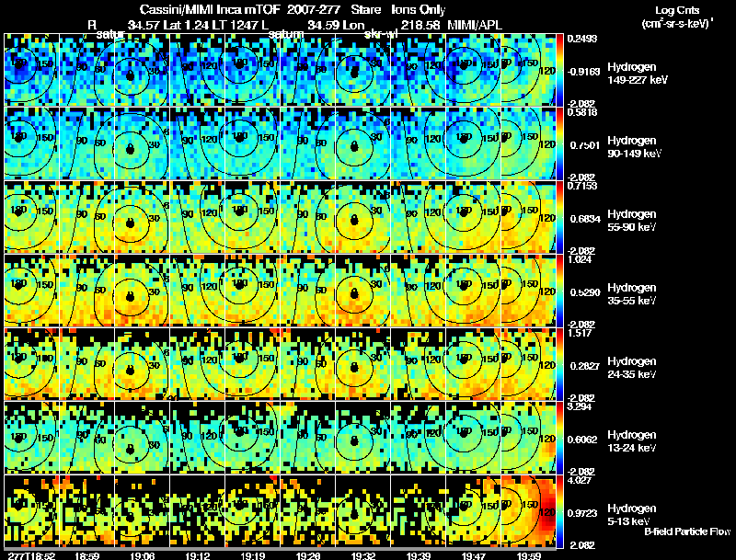Click the "skr-wl" label above the panels
Viewport: 736px width, 560px height.
(x=381, y=34)
